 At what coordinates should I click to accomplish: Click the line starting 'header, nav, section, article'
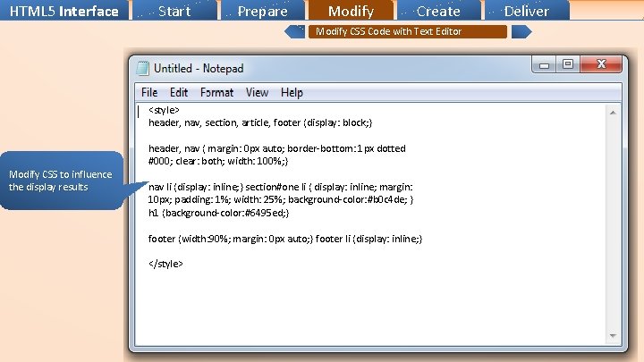click(x=260, y=122)
